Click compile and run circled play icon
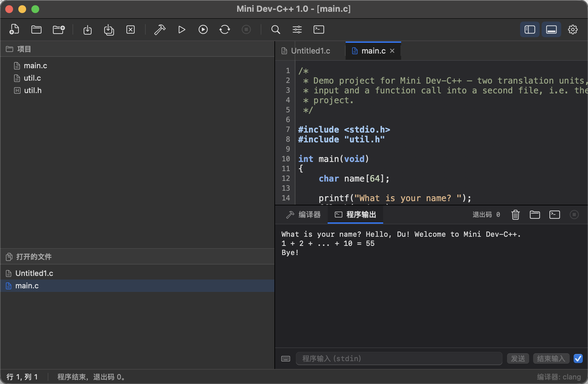This screenshot has height=384, width=588. [x=203, y=29]
